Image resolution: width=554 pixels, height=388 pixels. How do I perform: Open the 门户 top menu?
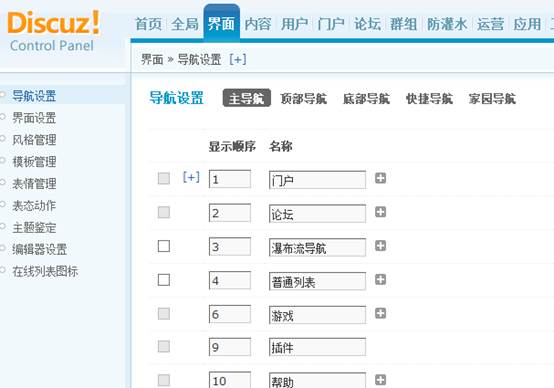click(331, 24)
